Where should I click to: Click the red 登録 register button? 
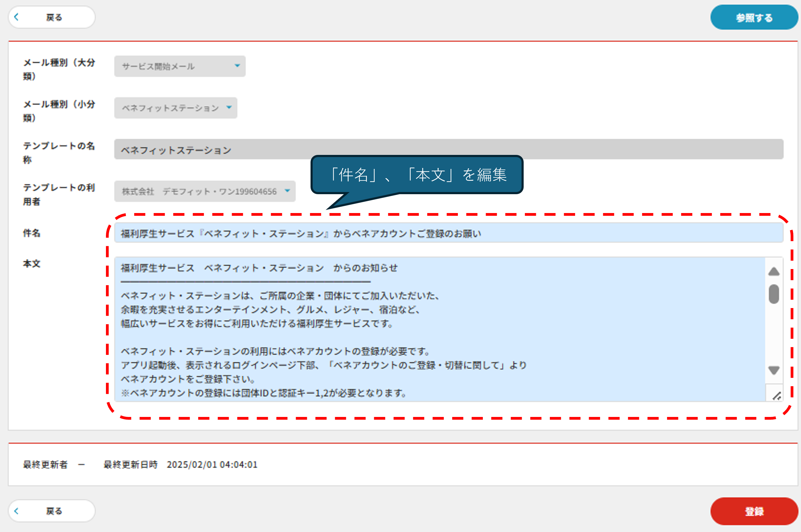click(754, 511)
